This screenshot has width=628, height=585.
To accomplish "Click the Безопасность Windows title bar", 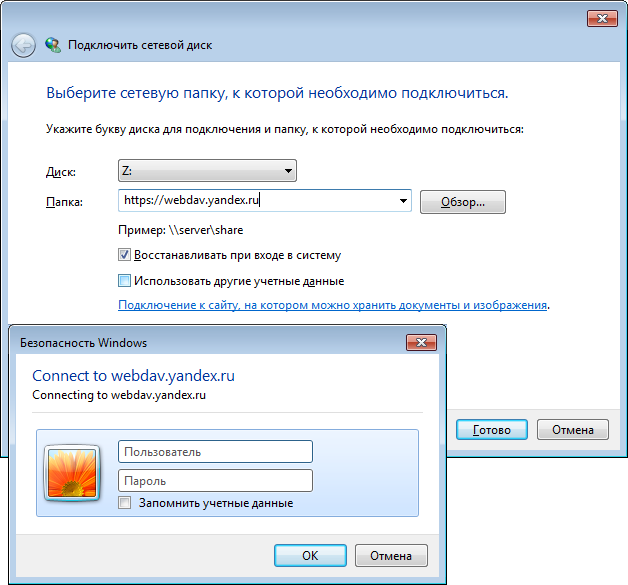I will 208,343.
